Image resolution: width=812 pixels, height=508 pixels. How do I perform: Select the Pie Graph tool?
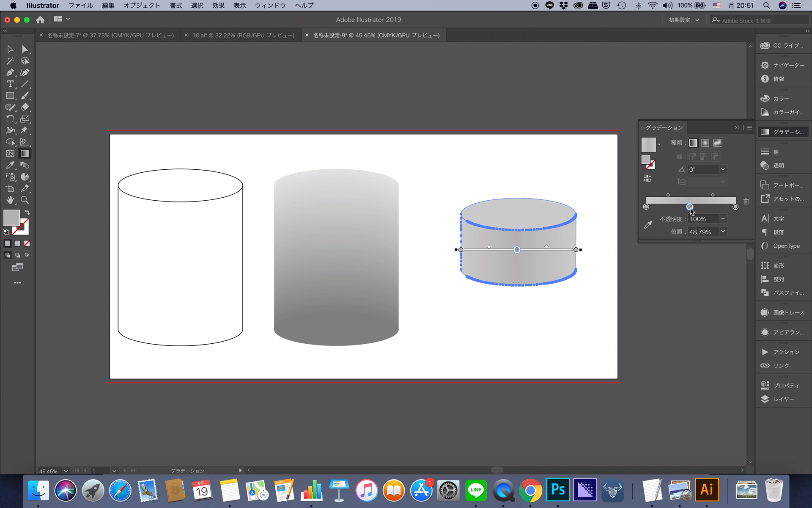pyautogui.click(x=25, y=177)
